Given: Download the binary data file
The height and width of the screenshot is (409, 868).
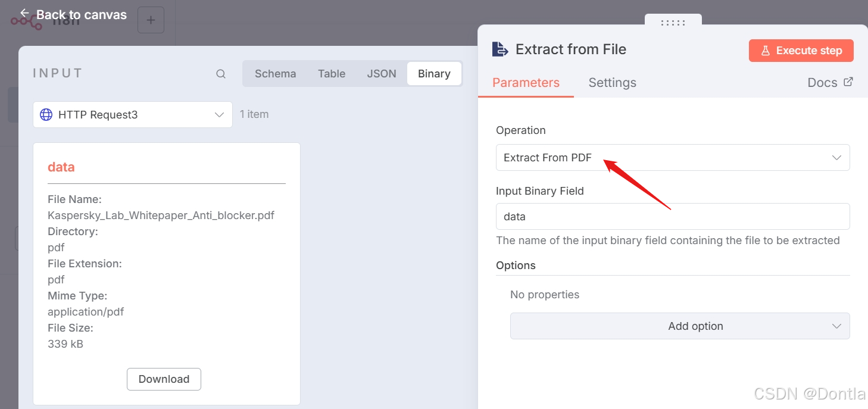Looking at the screenshot, I should [164, 379].
